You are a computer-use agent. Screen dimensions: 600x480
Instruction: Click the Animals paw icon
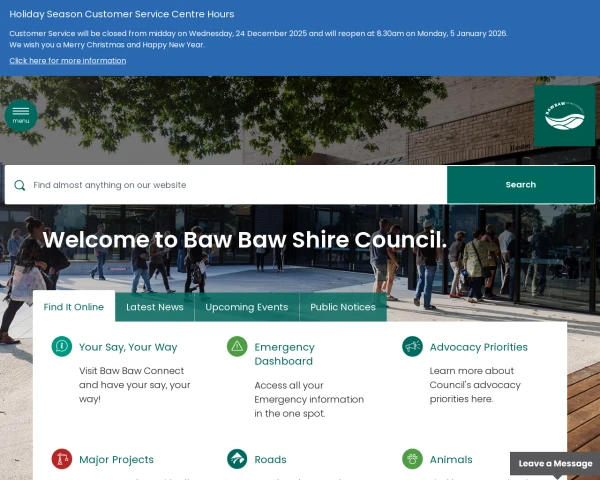(x=412, y=459)
